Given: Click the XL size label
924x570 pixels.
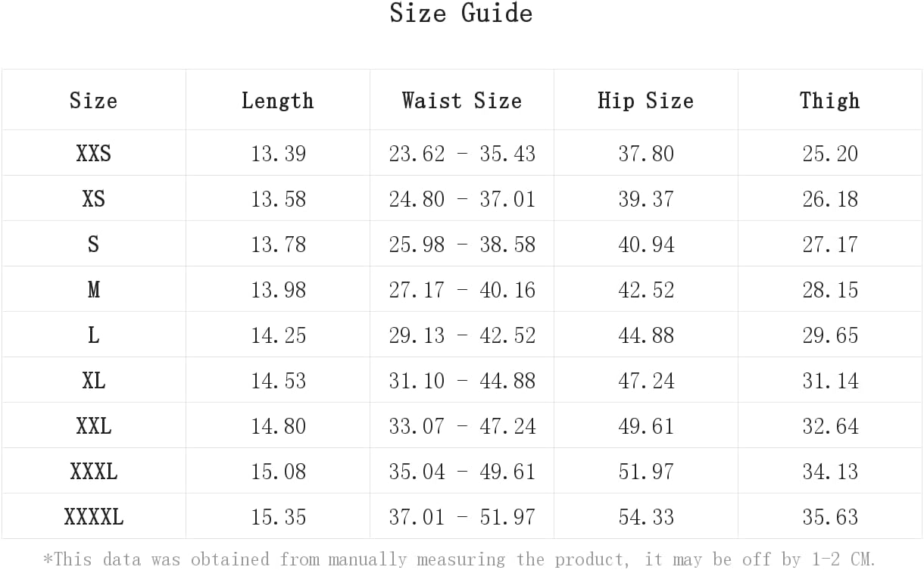Looking at the screenshot, I should (93, 381).
